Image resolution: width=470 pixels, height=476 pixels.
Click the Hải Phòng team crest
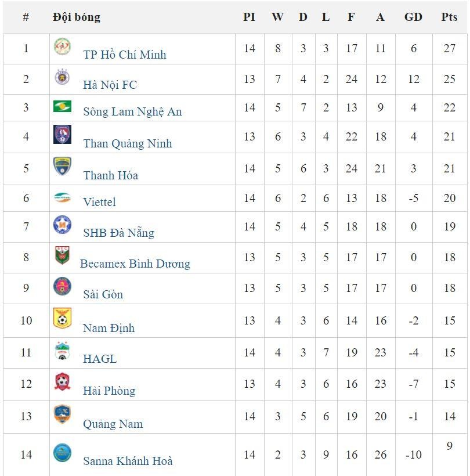[62, 381]
